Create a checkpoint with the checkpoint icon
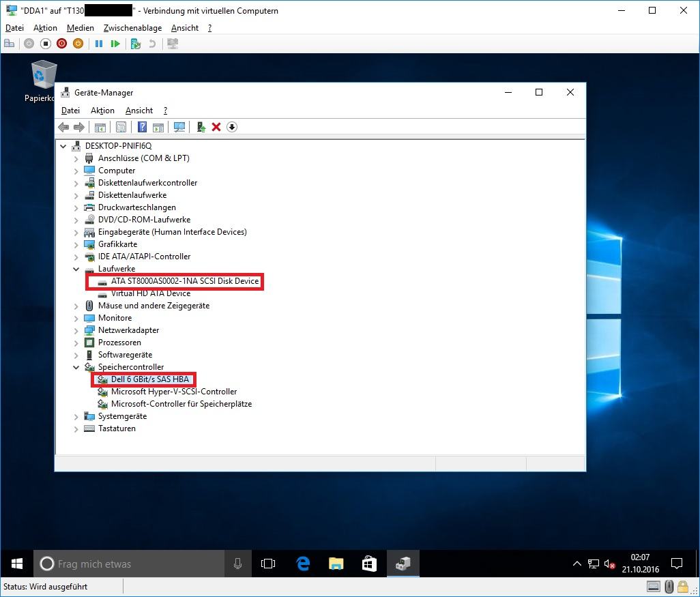Viewport: 700px width, 597px height. (136, 43)
